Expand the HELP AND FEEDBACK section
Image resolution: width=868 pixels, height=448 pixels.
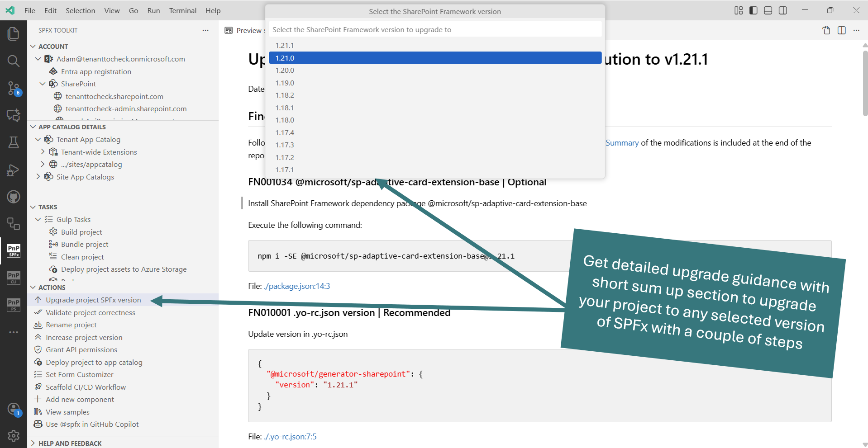click(33, 443)
